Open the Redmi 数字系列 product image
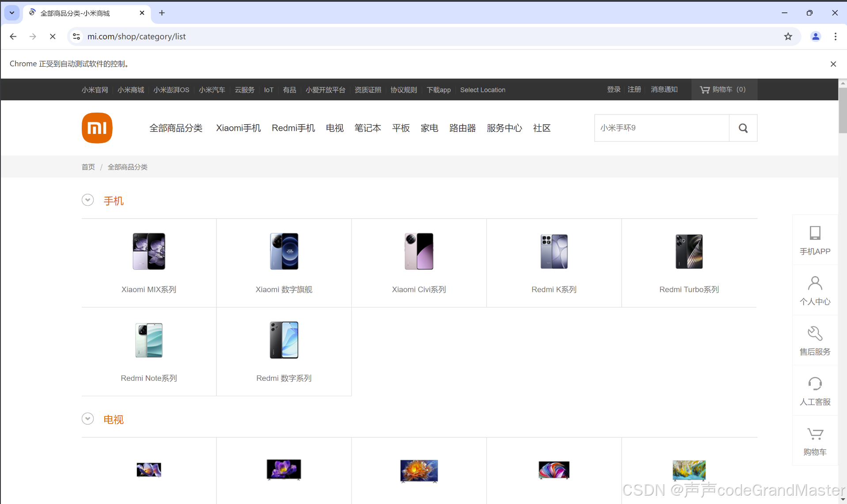The width and height of the screenshot is (847, 504). point(284,340)
